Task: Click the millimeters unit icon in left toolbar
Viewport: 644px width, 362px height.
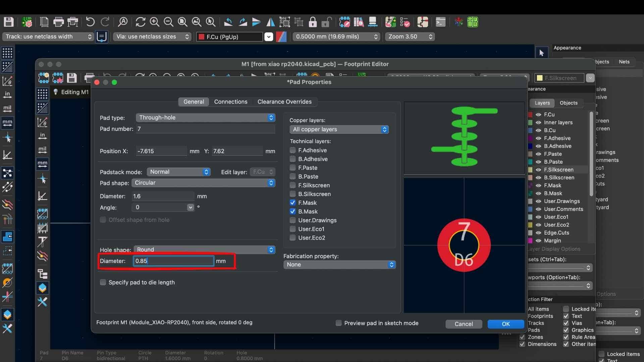Action: point(7,123)
